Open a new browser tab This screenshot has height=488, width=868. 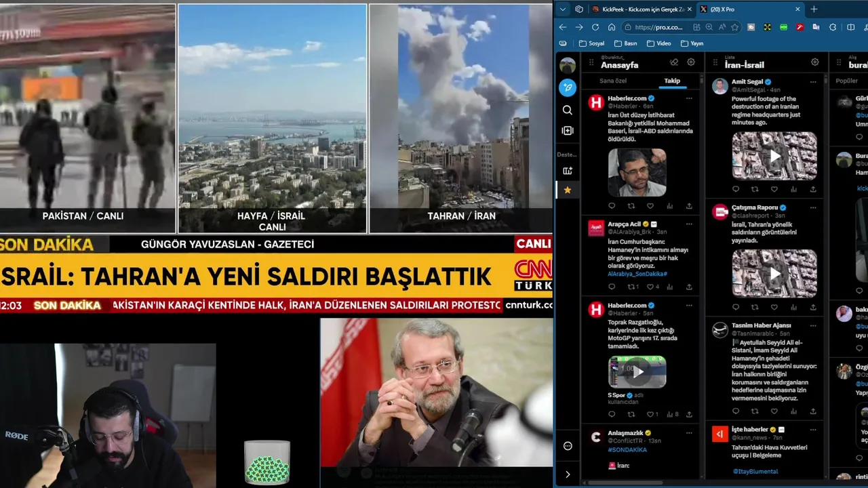click(814, 9)
